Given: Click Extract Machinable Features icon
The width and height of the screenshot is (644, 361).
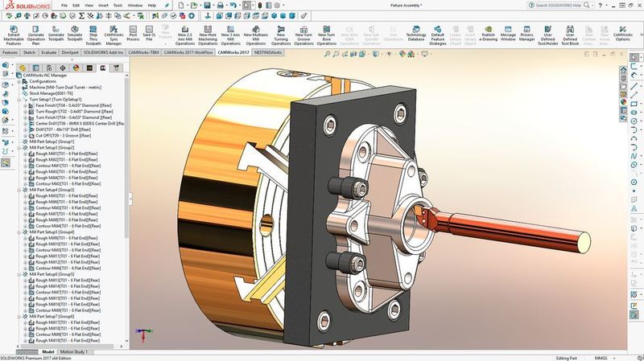Looking at the screenshot, I should [14, 30].
